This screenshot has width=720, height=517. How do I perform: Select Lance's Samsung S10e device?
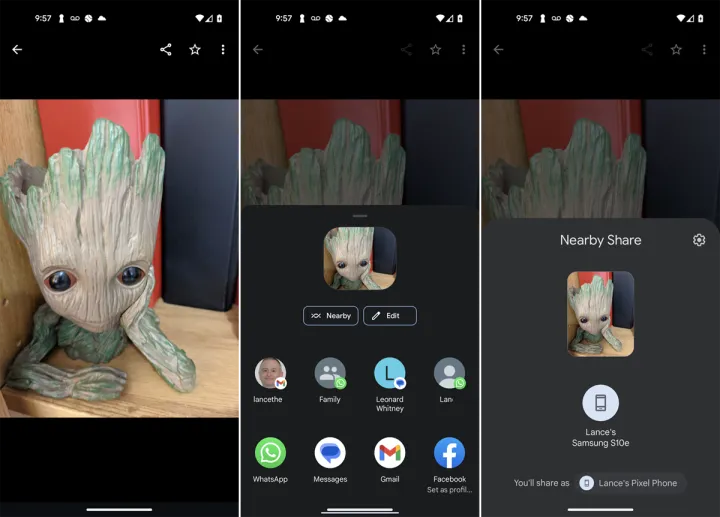[600, 404]
